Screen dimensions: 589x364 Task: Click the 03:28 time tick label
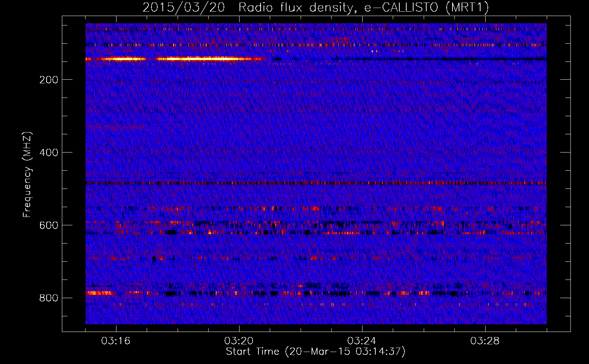coord(485,341)
